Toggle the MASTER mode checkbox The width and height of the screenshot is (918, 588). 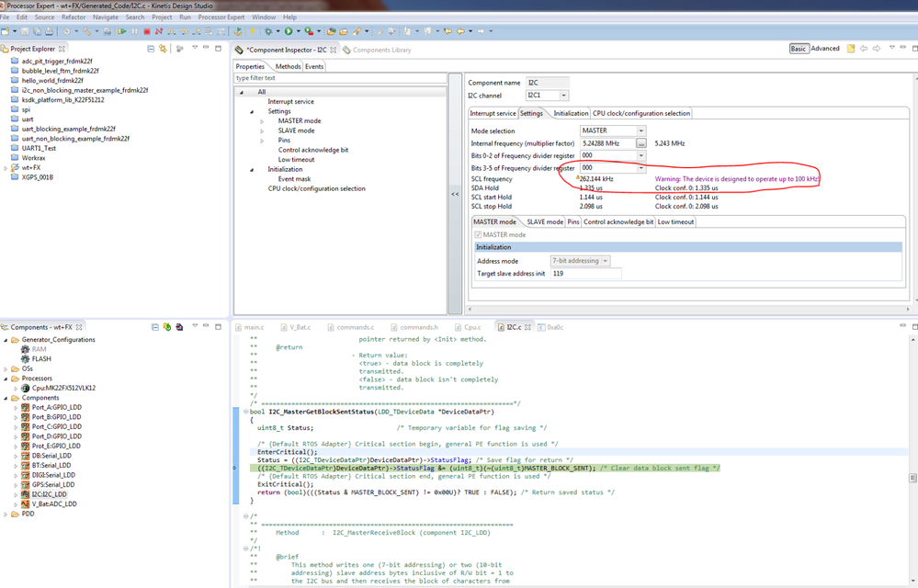(478, 235)
